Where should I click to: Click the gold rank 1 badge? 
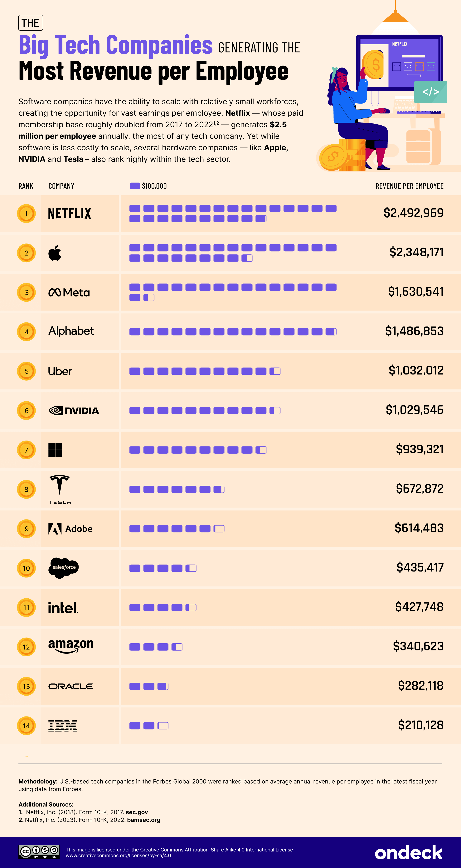[x=26, y=214]
